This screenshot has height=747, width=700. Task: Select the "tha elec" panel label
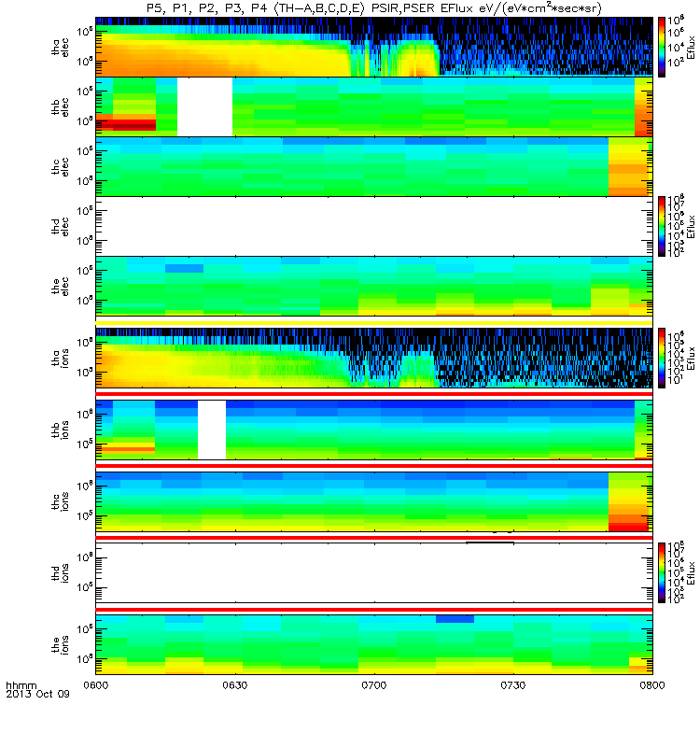pos(60,48)
